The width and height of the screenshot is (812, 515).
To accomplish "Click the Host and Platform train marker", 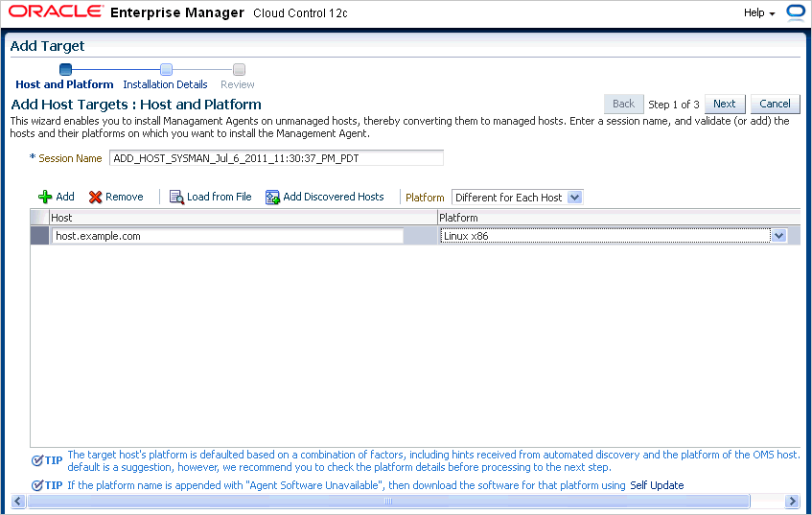I will [x=66, y=69].
